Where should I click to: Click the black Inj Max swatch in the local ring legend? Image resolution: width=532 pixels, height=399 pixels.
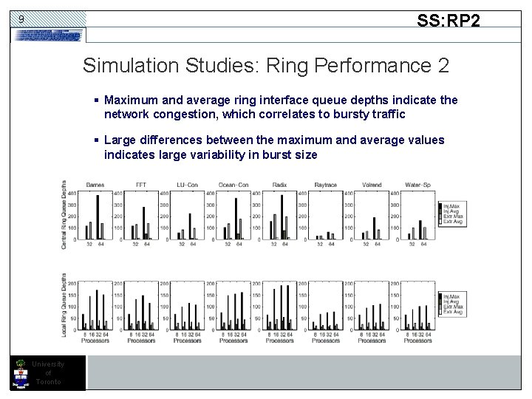point(440,296)
